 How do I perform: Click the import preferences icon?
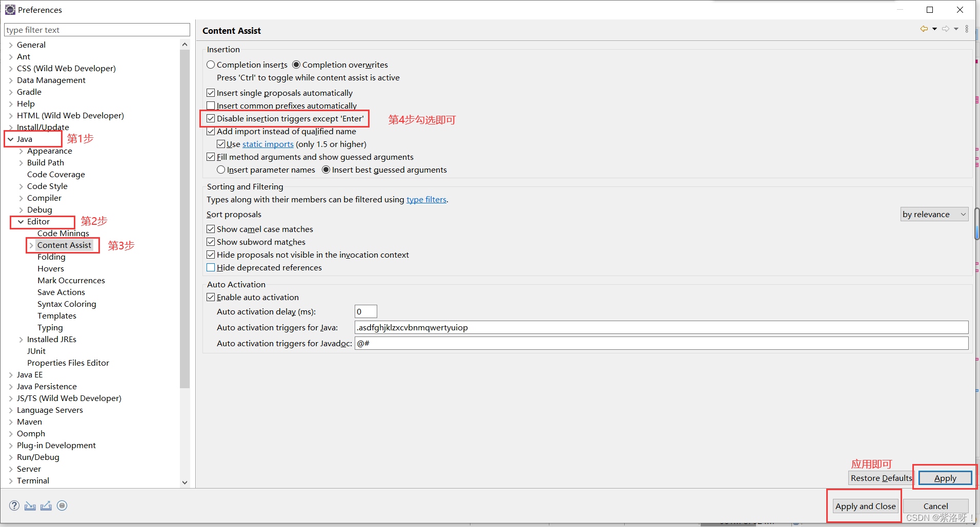pyautogui.click(x=30, y=505)
